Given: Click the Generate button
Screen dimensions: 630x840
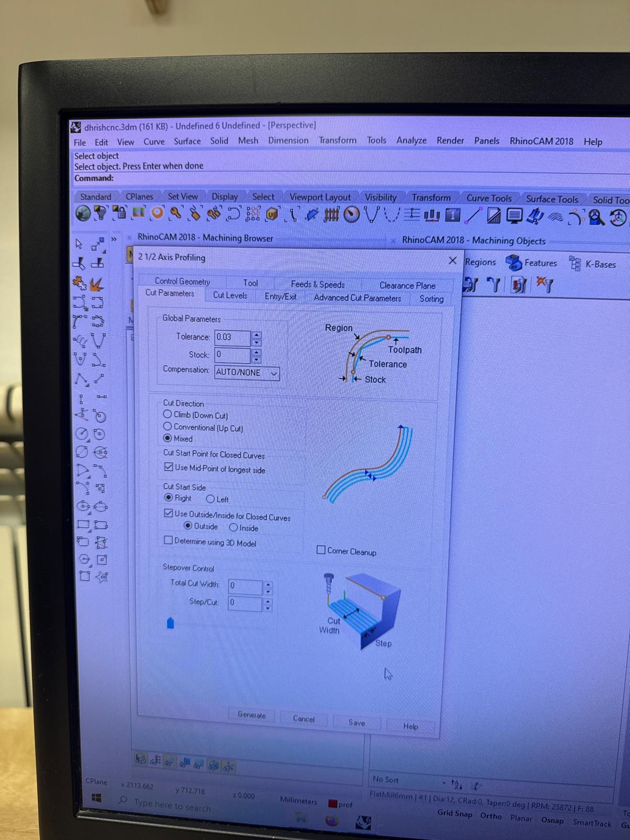Looking at the screenshot, I should (251, 715).
